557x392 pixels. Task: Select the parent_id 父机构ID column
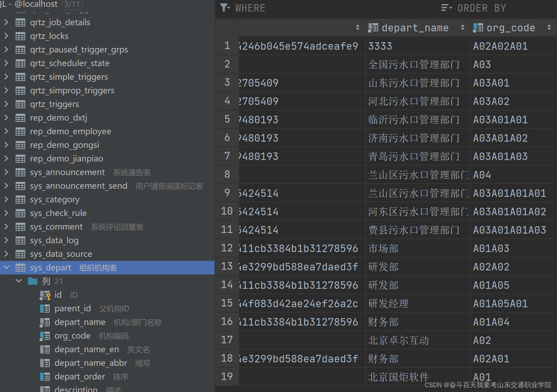pyautogui.click(x=107, y=309)
